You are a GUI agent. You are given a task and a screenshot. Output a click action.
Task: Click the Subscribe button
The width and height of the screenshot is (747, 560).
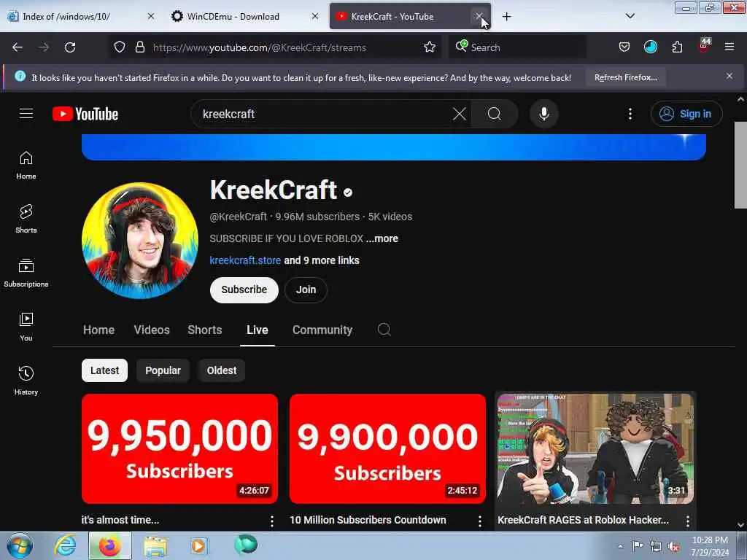click(244, 289)
